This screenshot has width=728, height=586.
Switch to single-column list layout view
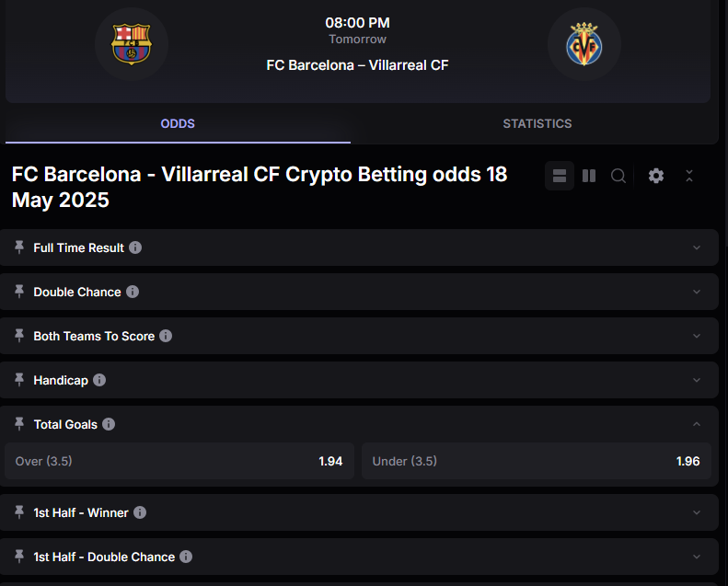coord(560,176)
